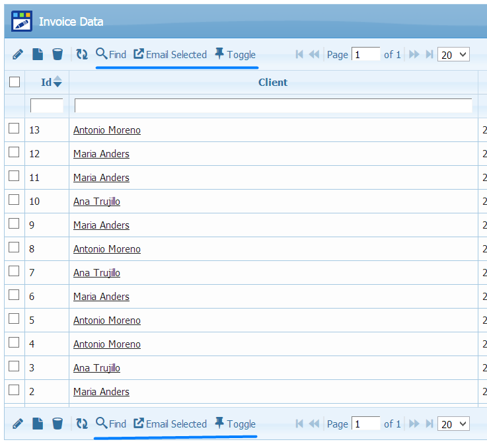This screenshot has height=448, width=487.
Task: Check the select-all checkbox in header
Action: click(x=15, y=82)
